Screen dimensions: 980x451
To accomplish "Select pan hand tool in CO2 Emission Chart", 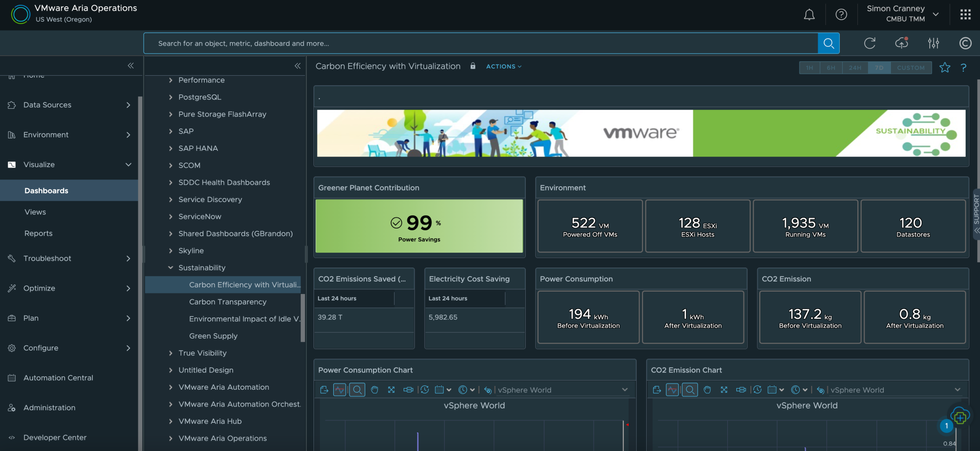I will click(x=707, y=390).
